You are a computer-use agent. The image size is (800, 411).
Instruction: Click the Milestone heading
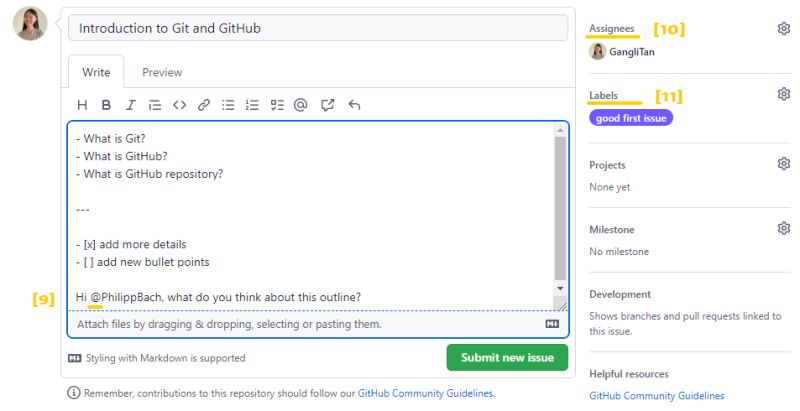pos(612,229)
